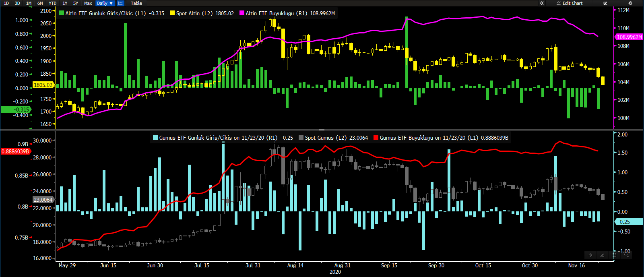Click 'Spot Altin (L2) 1805.02' legend label

(x=205, y=13)
